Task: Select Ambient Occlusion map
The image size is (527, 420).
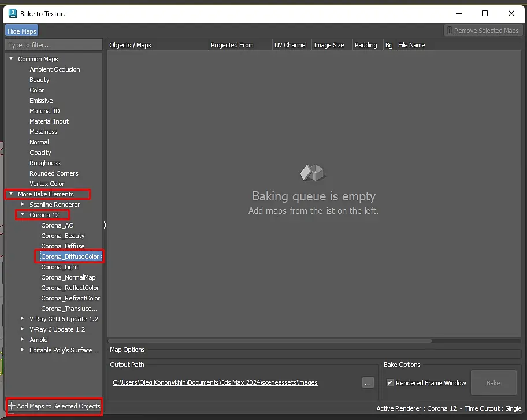Action: click(x=55, y=69)
